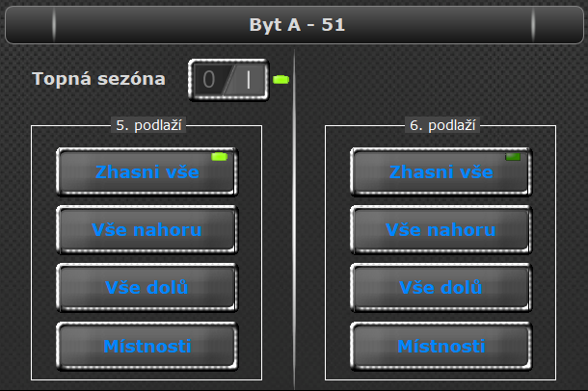Click the Byt A - 51 title bar
The height and width of the screenshot is (391, 588).
(x=294, y=25)
